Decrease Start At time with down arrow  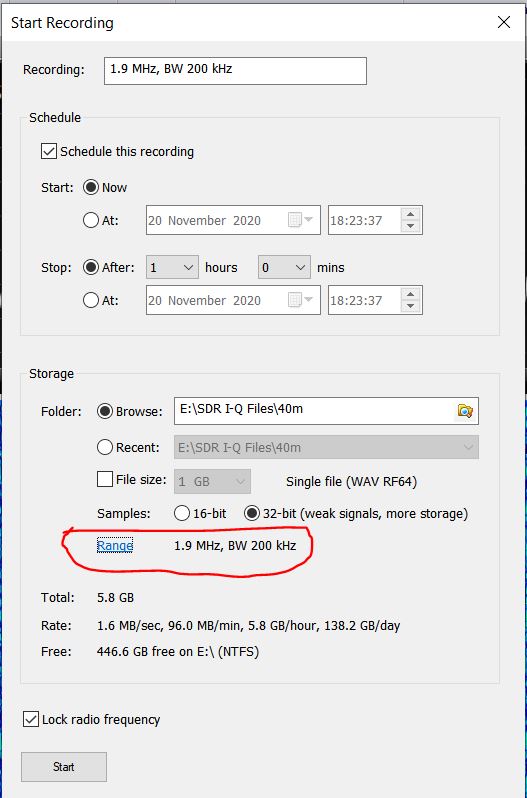point(411,226)
